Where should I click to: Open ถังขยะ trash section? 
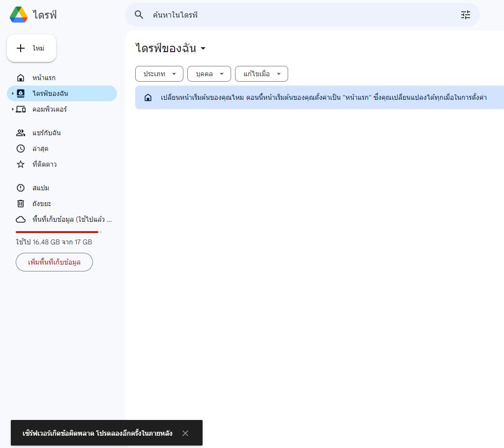coord(62,204)
